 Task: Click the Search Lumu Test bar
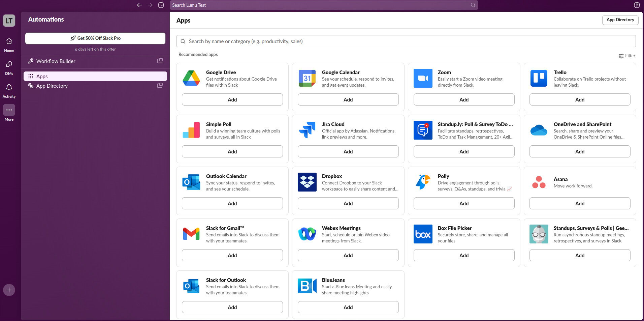[323, 5]
